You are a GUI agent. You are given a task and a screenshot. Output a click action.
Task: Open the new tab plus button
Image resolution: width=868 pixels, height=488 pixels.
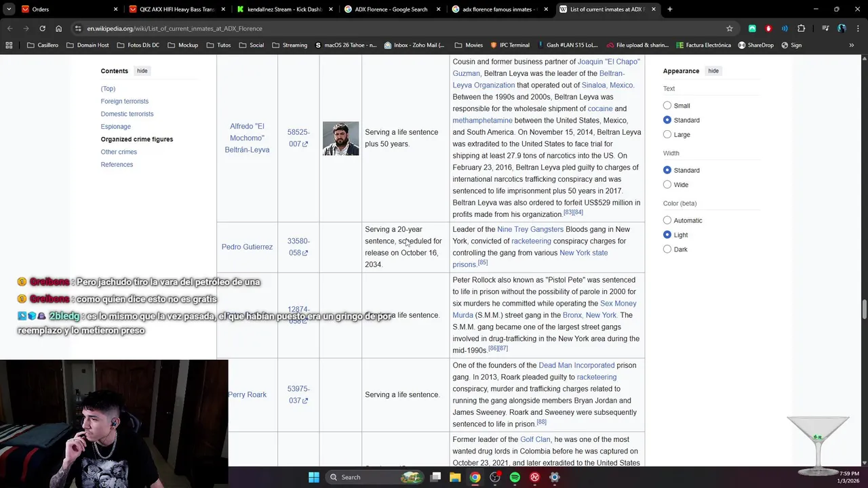click(669, 9)
